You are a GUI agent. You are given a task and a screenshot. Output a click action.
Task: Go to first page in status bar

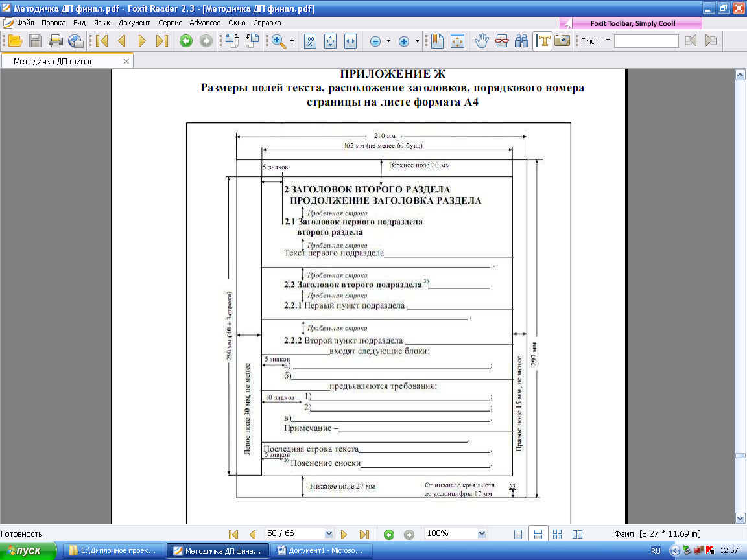tap(233, 534)
